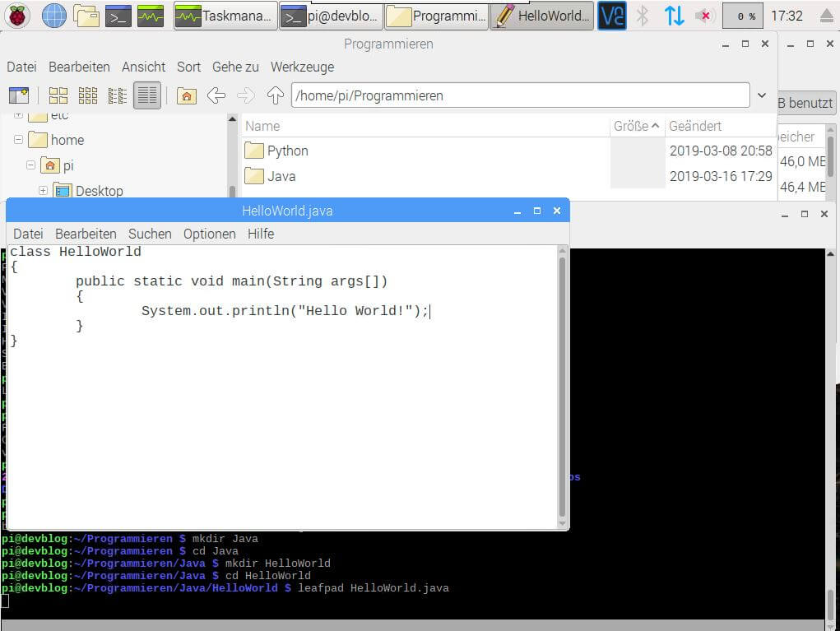Collapse the home folder tree node
The width and height of the screenshot is (840, 631).
18,140
